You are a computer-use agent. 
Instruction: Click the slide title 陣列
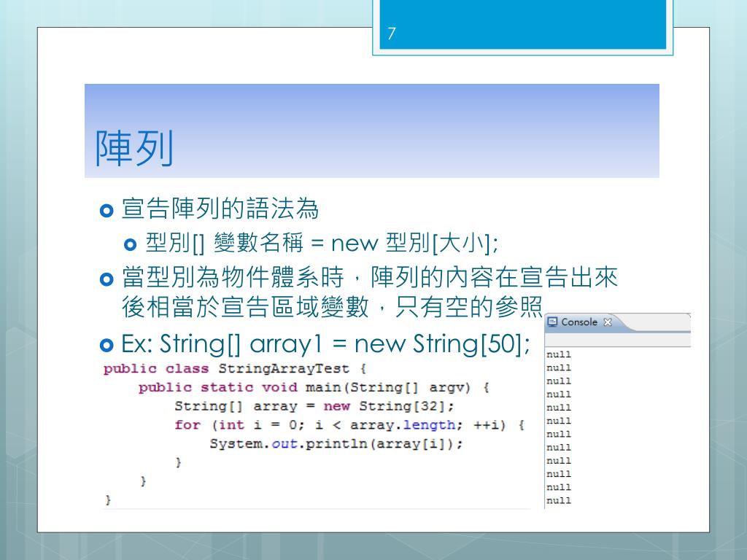click(134, 148)
